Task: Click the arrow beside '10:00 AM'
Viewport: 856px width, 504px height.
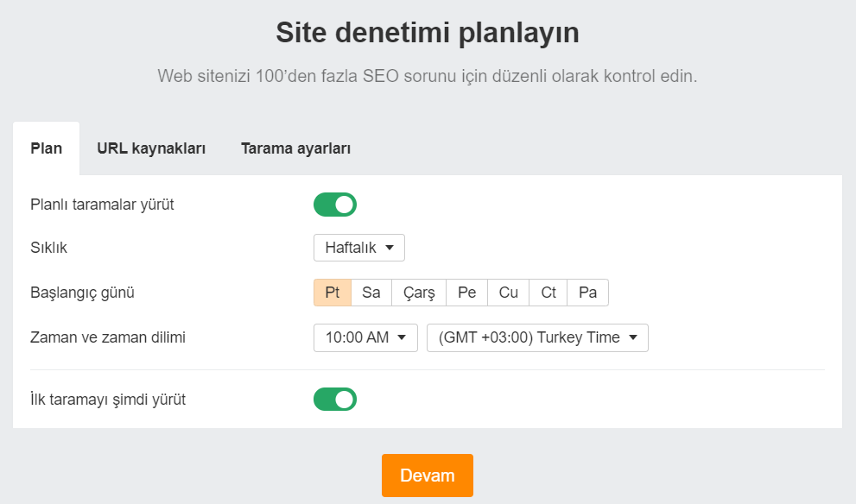Action: point(402,337)
